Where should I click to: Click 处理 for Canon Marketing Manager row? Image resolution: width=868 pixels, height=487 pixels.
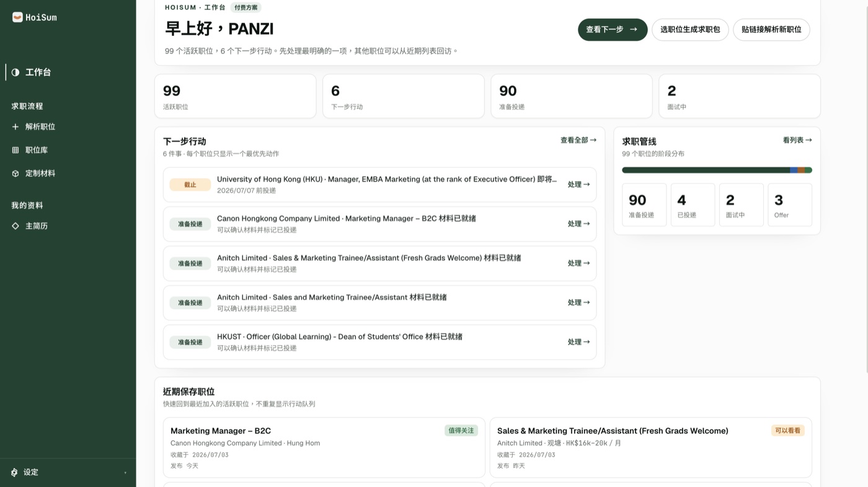tap(578, 224)
